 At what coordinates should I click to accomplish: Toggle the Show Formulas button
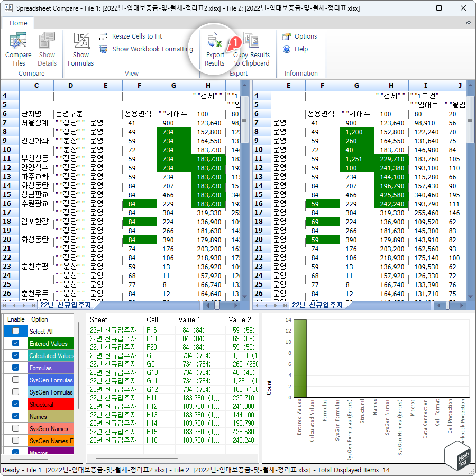[81, 50]
